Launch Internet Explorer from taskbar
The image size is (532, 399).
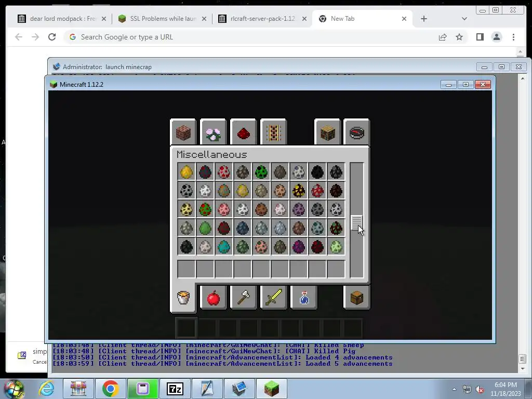46,389
